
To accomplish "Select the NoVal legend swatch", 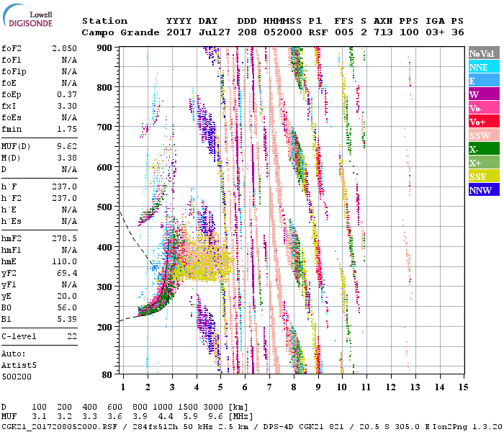I will [x=482, y=54].
